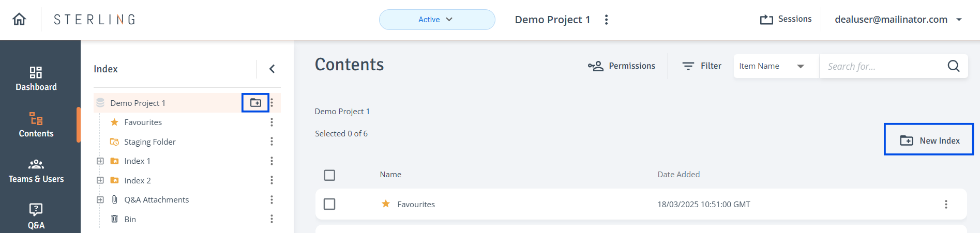Viewport: 980px width, 233px height.
Task: Open three-dot menu next to Demo Project 1 title
Action: [607, 20]
